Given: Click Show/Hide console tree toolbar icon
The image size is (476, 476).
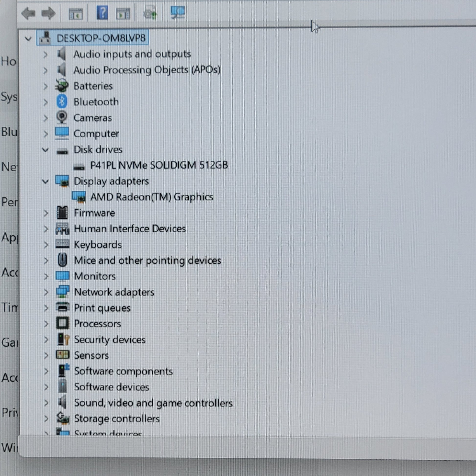Looking at the screenshot, I should coord(75,14).
